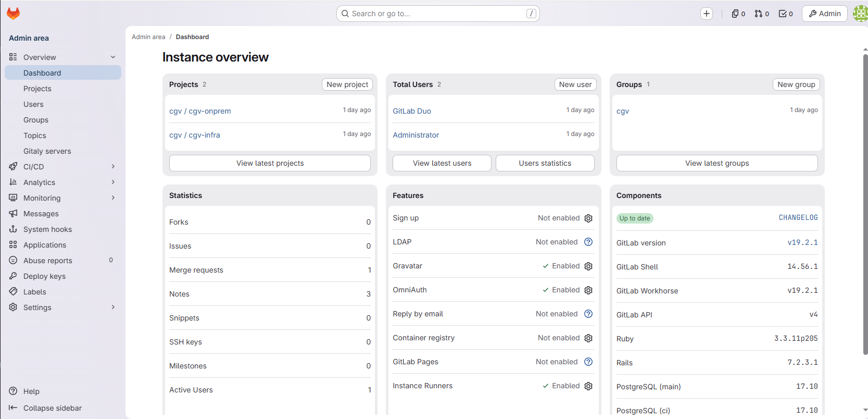868x419 pixels.
Task: Click the New user button
Action: (x=575, y=84)
